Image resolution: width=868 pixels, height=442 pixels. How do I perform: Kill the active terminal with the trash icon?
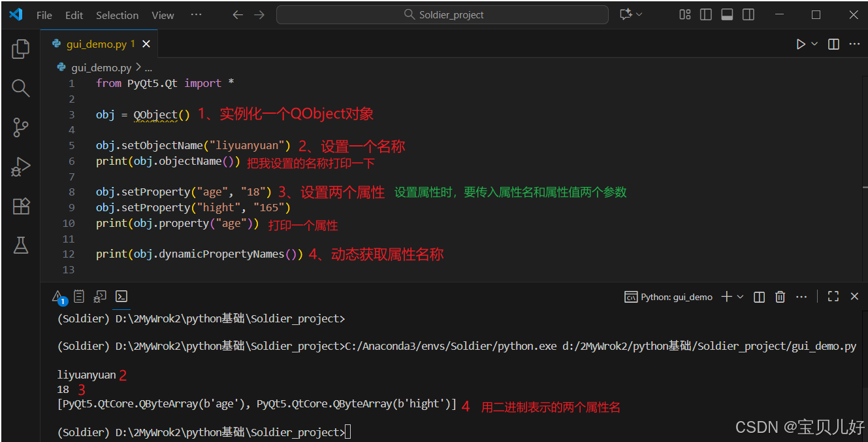click(x=780, y=296)
